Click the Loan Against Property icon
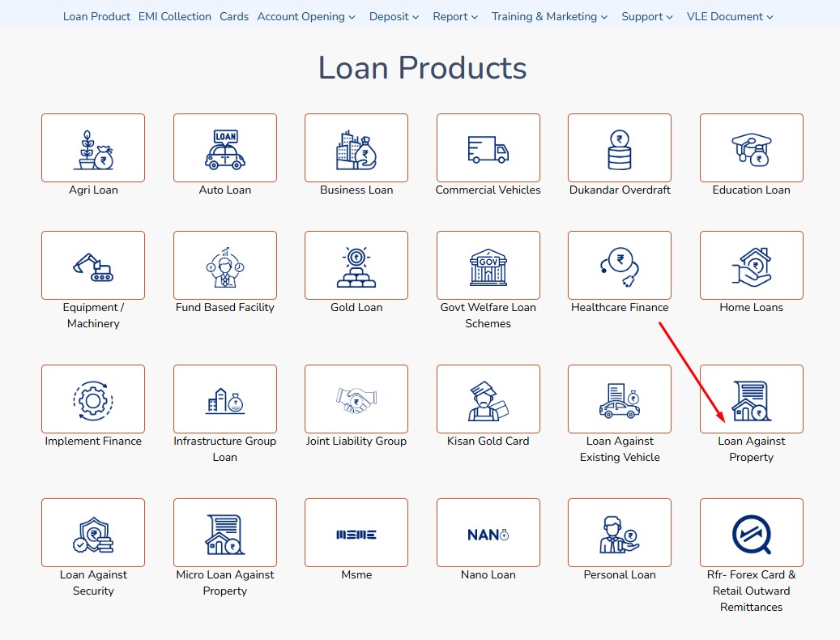The image size is (840, 640). pos(751,399)
